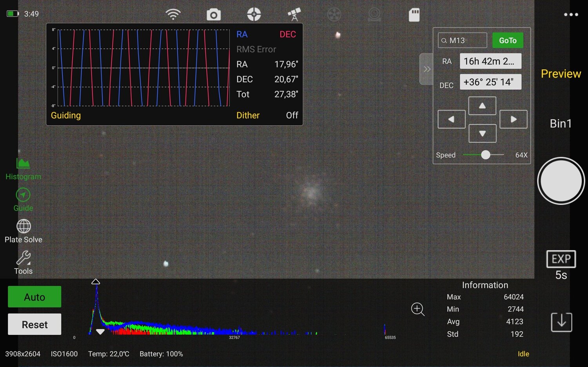Viewport: 588px width, 367px height.
Task: Reset the histogram stretch
Action: click(x=34, y=324)
